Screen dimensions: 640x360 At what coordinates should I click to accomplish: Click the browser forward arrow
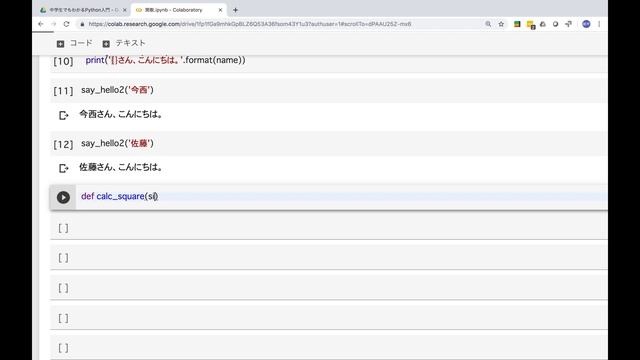(53, 24)
